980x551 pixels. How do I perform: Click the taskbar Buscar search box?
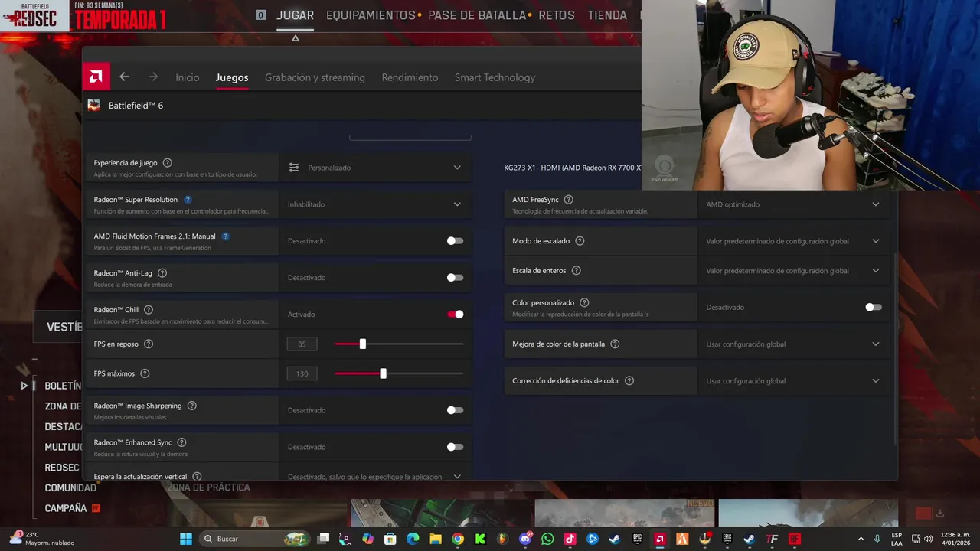pyautogui.click(x=256, y=539)
